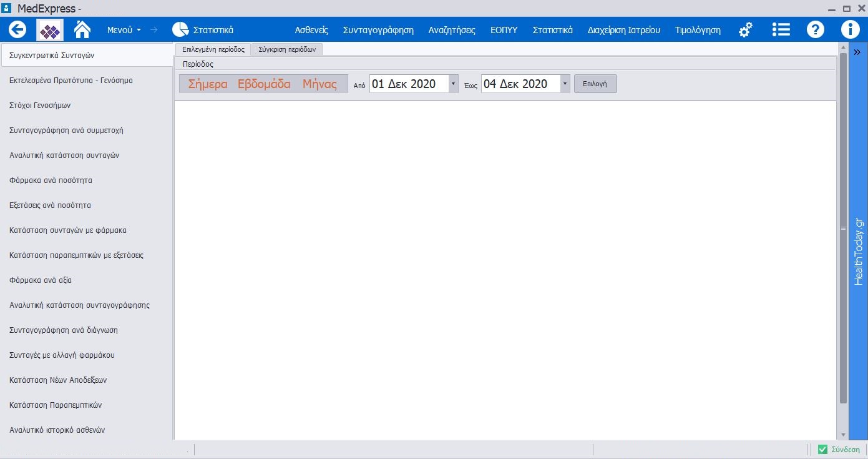Select Εκτελεσμένα Πρωτότυπα - Γενόσημα report

[x=86, y=80]
